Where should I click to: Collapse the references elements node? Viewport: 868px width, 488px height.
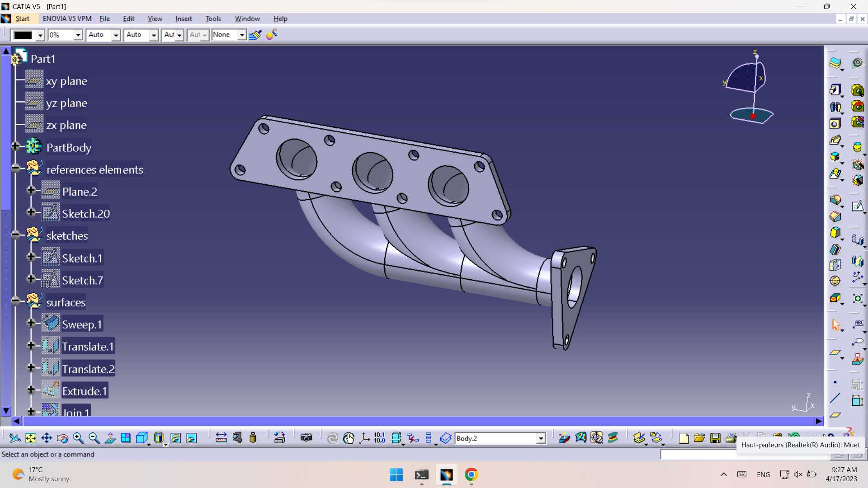[15, 168]
